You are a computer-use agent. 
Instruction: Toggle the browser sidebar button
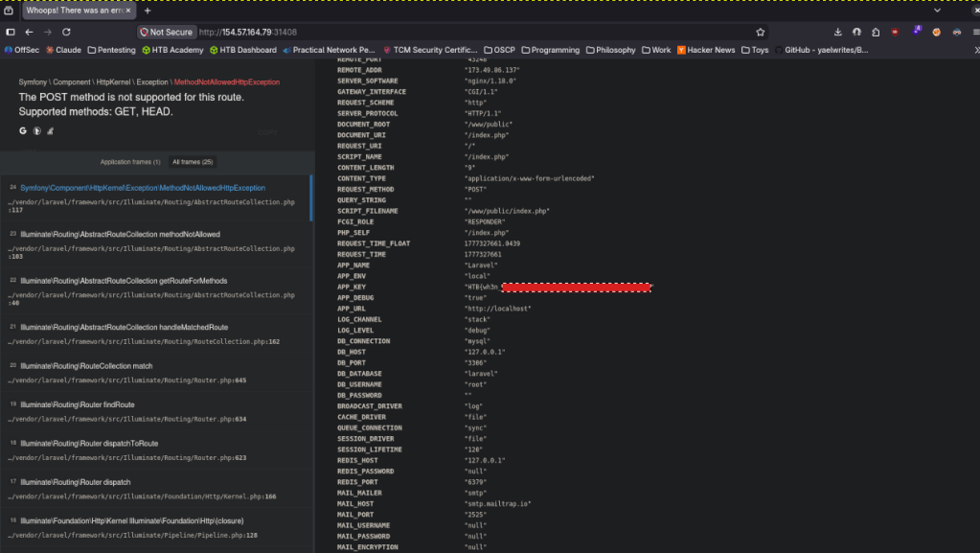pos(11,32)
